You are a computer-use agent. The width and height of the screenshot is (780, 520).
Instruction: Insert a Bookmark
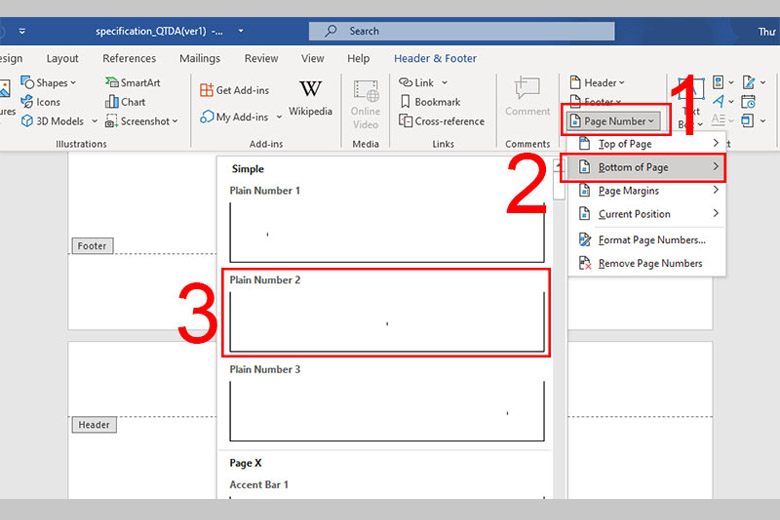(430, 102)
